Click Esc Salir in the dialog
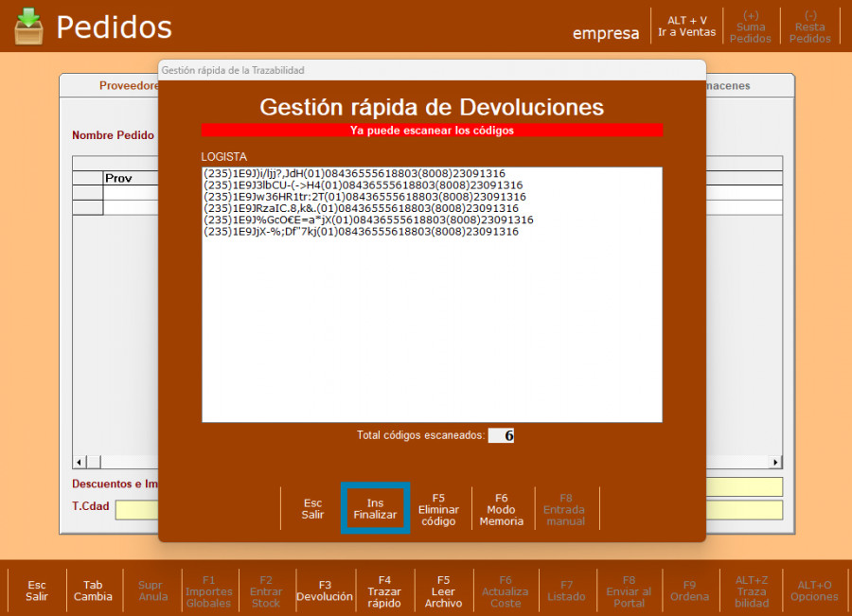Viewport: 852px width, 616px height. (x=312, y=508)
